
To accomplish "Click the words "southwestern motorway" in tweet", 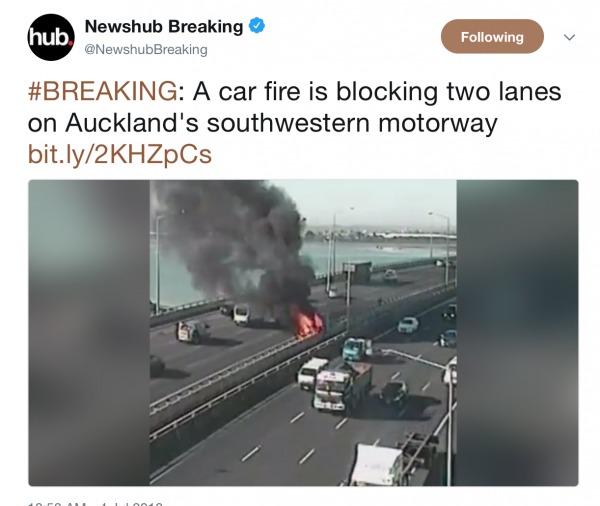I will [x=352, y=123].
